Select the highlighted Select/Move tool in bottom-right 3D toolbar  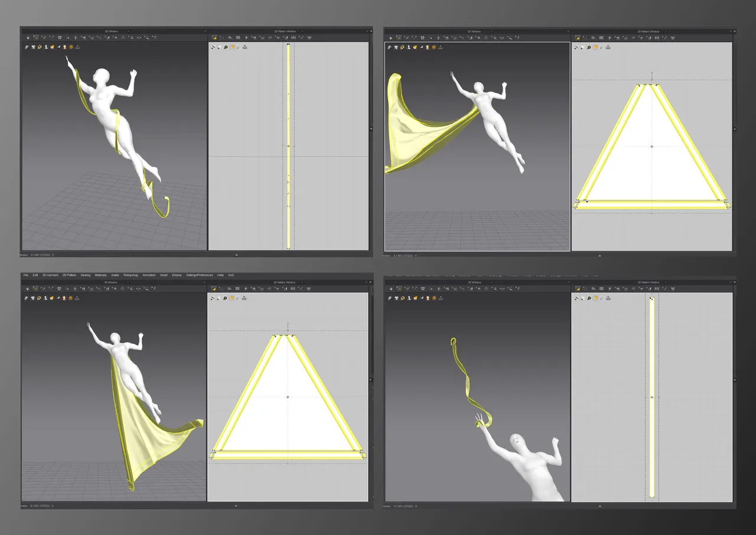coord(399,288)
